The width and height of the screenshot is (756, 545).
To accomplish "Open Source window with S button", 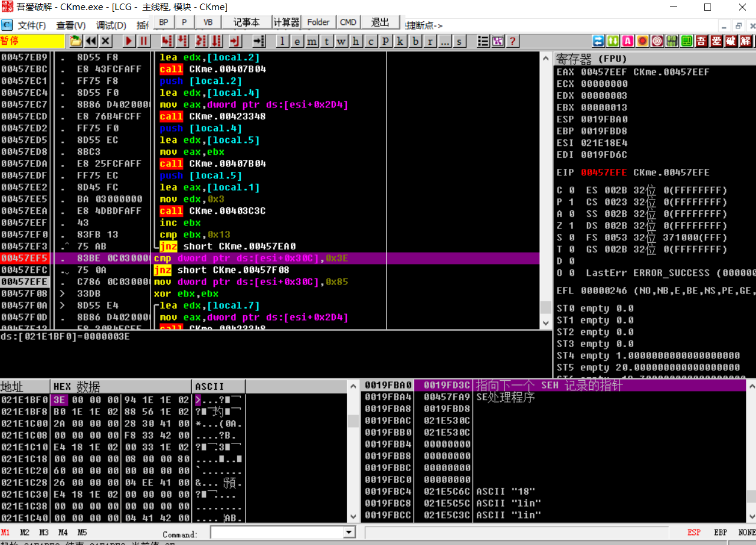I will (459, 41).
